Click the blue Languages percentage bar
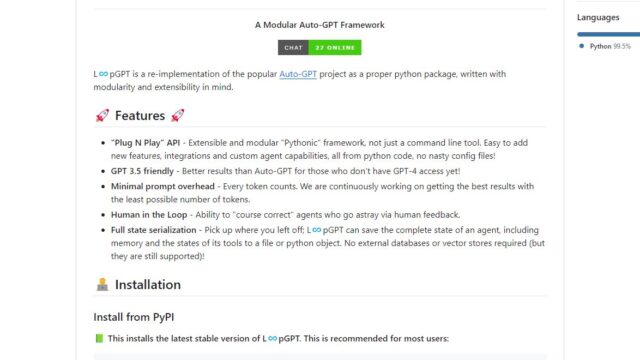 click(609, 34)
